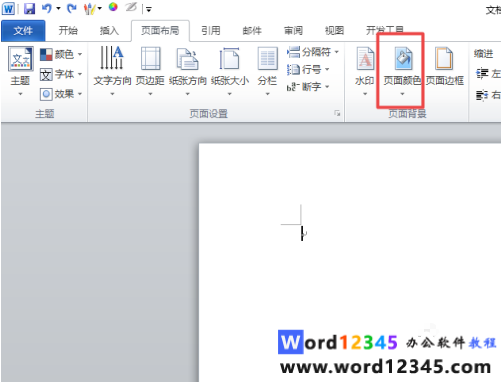Switch to the 引用 references tab
This screenshot has height=383, width=501.
tap(211, 31)
